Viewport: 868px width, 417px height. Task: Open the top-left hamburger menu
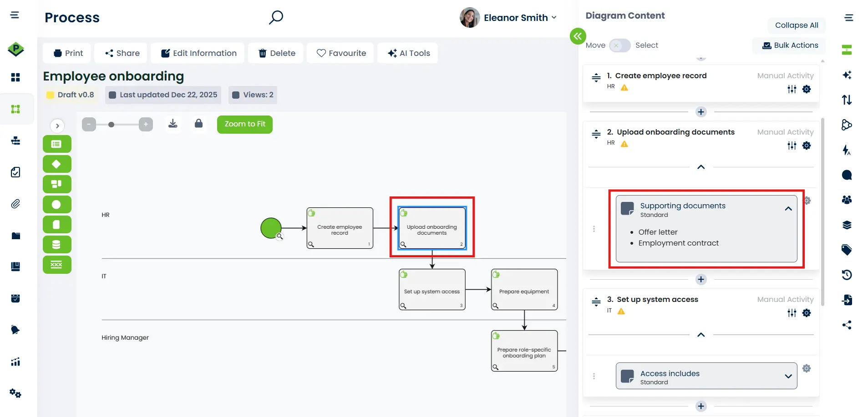click(14, 15)
